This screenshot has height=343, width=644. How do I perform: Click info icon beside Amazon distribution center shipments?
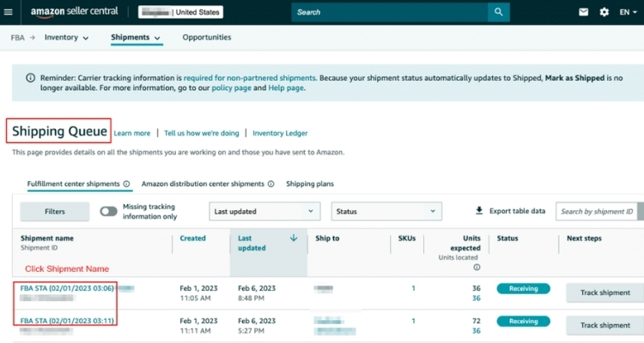coord(271,184)
